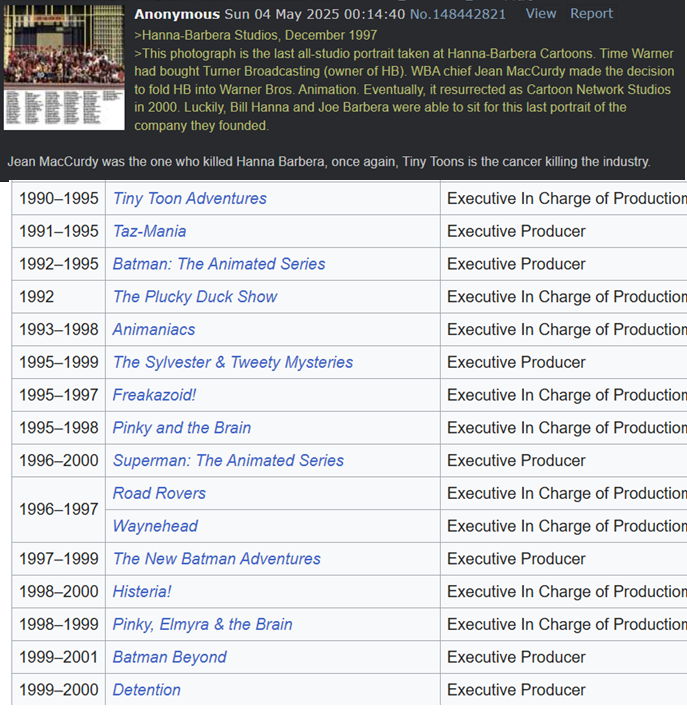The height and width of the screenshot is (712, 687).
Task: Open The Sylvester & Tweety Mysteries link
Action: pos(233,362)
